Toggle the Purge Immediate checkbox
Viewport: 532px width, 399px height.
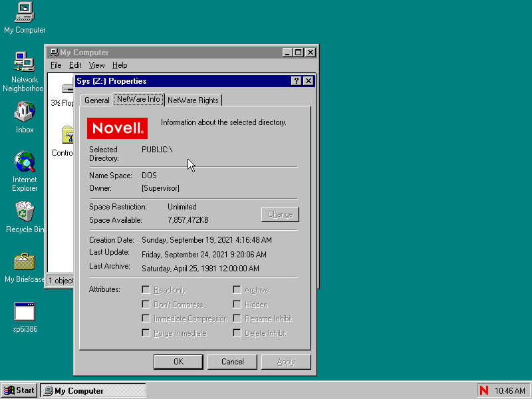(146, 333)
